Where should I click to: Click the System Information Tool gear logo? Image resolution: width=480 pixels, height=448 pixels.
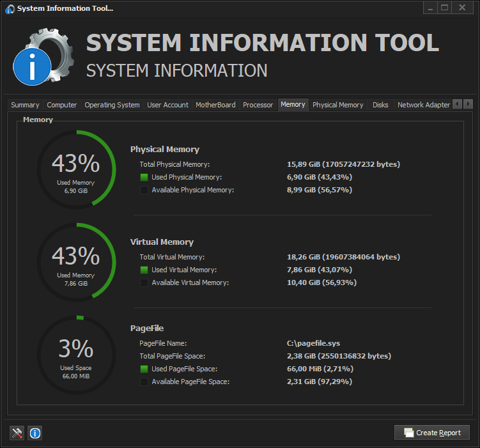[43, 57]
